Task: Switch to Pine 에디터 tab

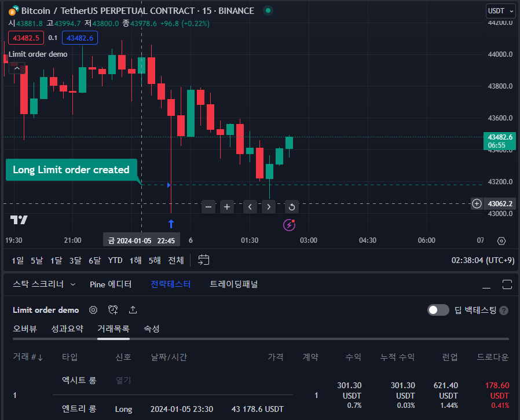Action: point(111,284)
